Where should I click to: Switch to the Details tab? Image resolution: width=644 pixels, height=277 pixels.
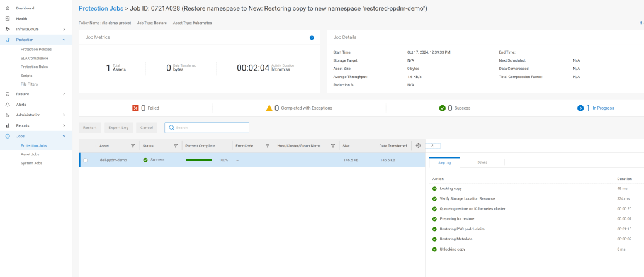pyautogui.click(x=482, y=162)
